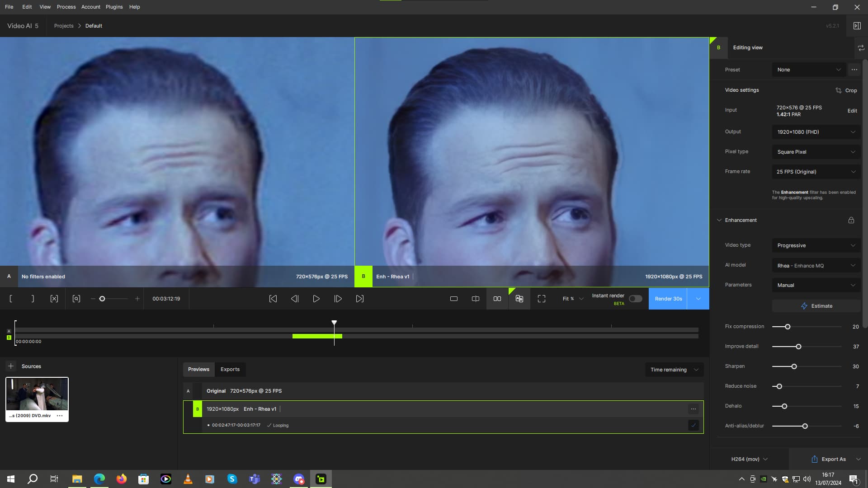Open the Output resolution dropdown

816,132
